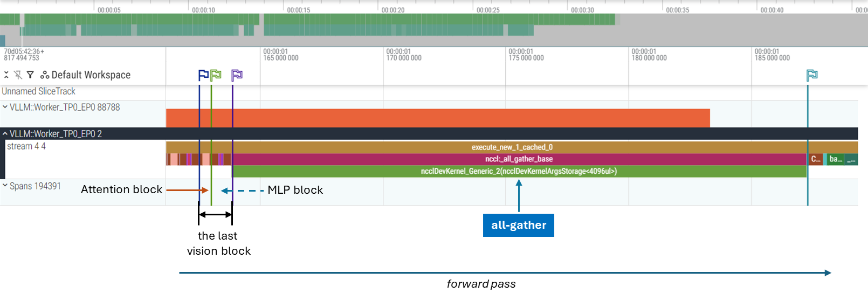Open the Default Workspace menu
The image size is (868, 299).
tap(91, 75)
